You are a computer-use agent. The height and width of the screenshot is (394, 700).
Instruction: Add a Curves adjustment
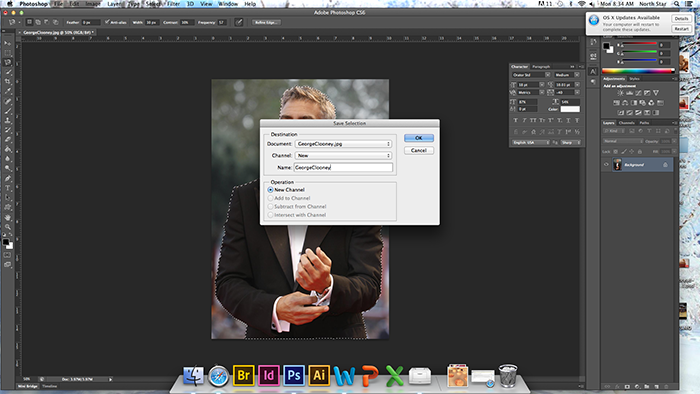(x=638, y=93)
